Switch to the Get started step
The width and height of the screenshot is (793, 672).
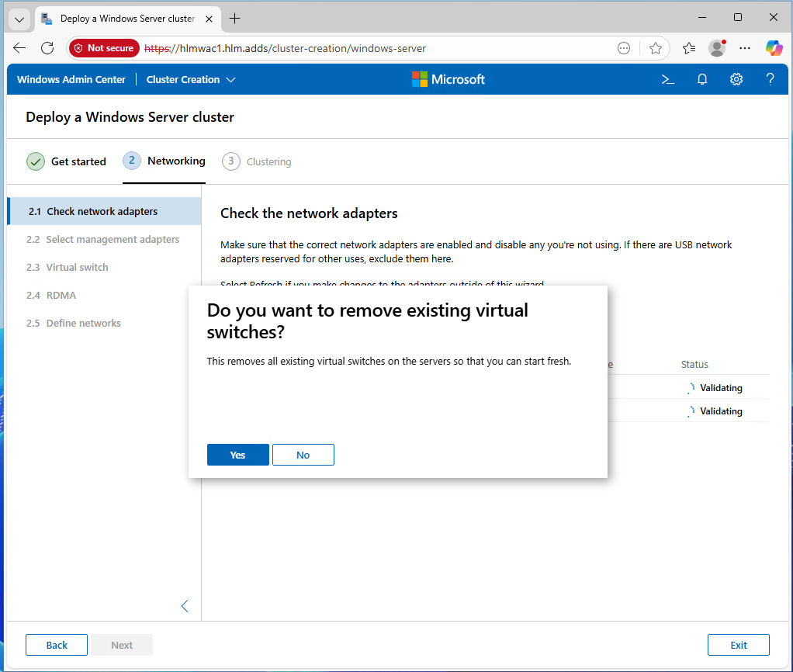coord(67,161)
